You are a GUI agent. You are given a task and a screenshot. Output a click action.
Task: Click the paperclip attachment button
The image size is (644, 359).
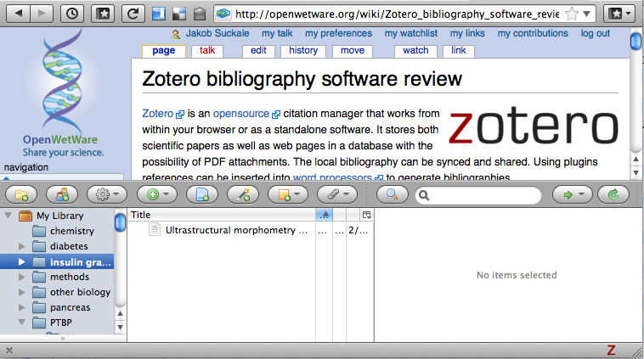336,195
